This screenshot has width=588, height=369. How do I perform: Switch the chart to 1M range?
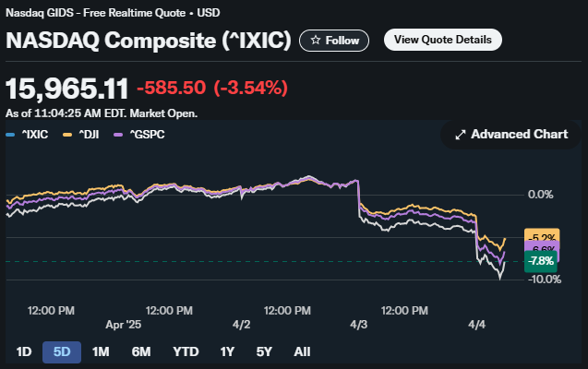coord(102,351)
